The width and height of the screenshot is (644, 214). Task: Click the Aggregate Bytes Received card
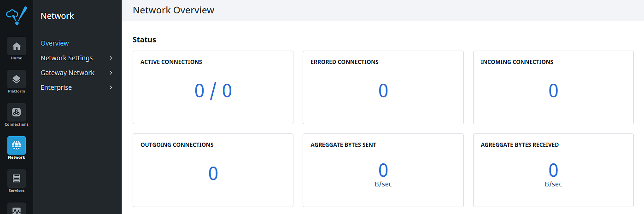click(x=553, y=170)
